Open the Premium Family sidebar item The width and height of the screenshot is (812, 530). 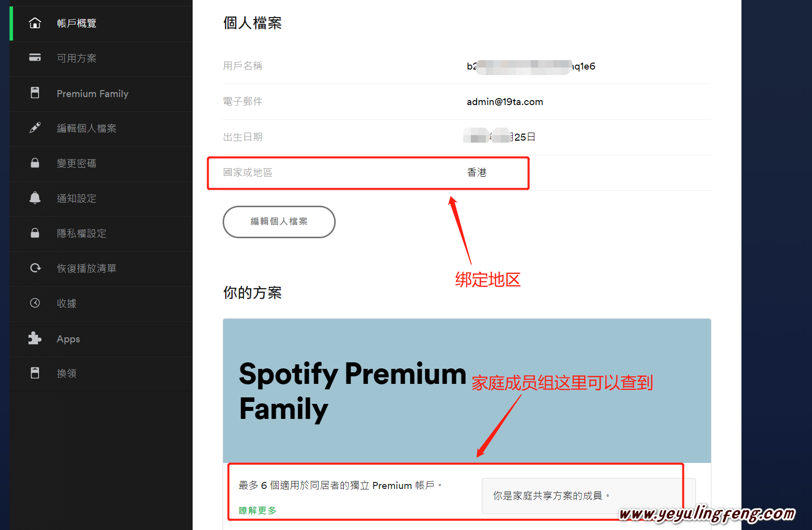pos(101,94)
